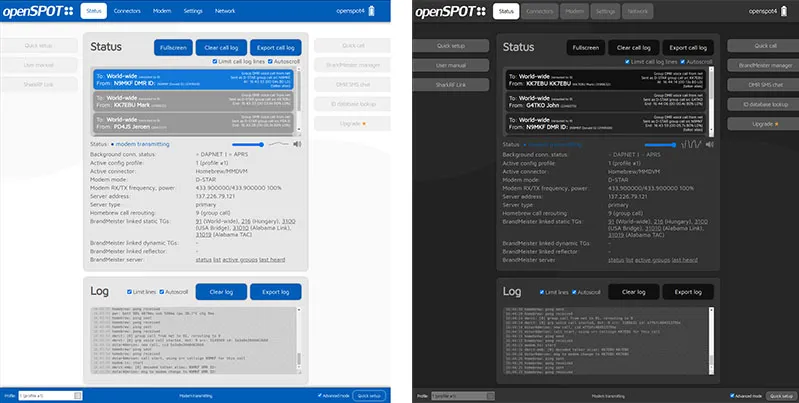
Task: Click the battery icon in the dark-theme header
Action: 784,11
